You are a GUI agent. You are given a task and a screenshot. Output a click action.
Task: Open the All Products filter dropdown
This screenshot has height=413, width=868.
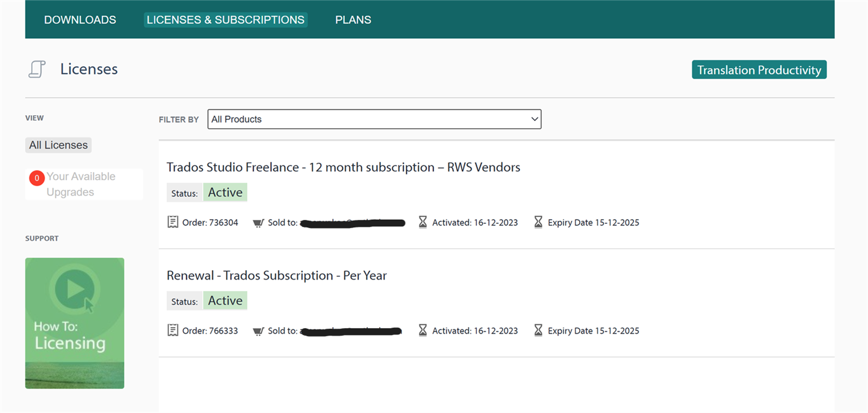[x=374, y=119]
